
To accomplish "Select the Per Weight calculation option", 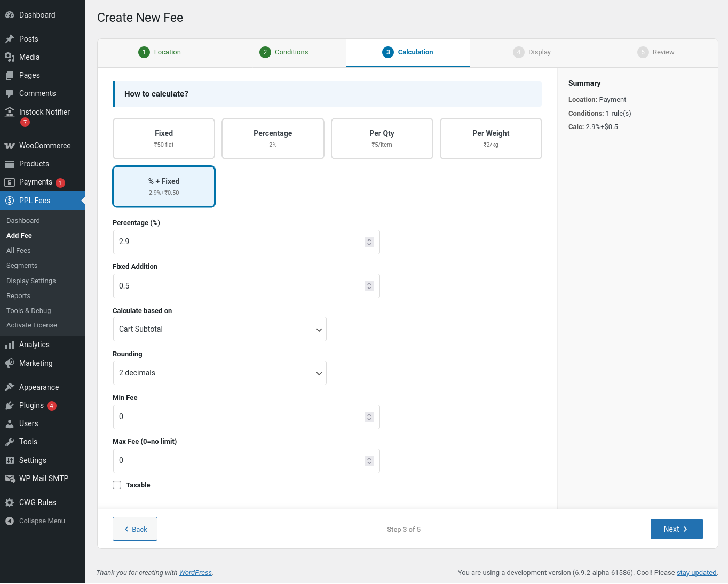I will [x=490, y=139].
